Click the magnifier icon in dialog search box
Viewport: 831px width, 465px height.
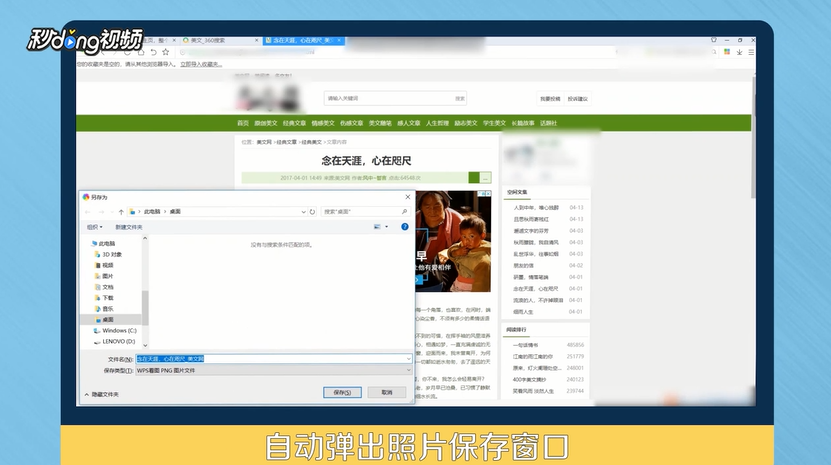[x=404, y=212]
